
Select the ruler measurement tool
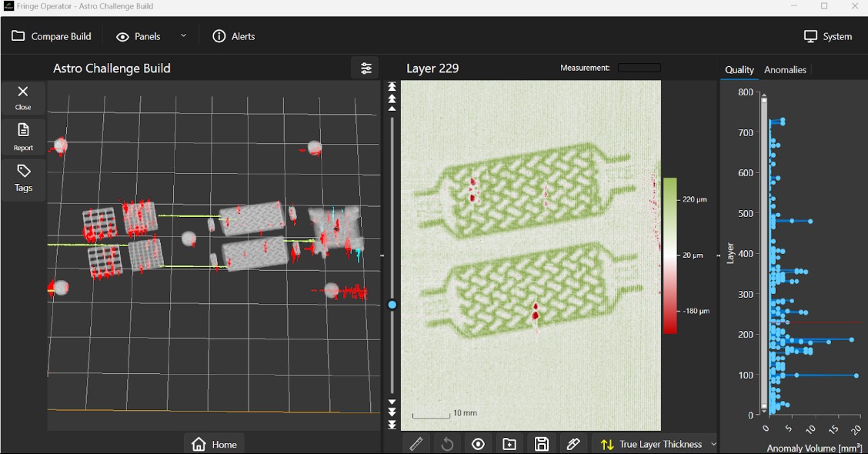tap(416, 444)
